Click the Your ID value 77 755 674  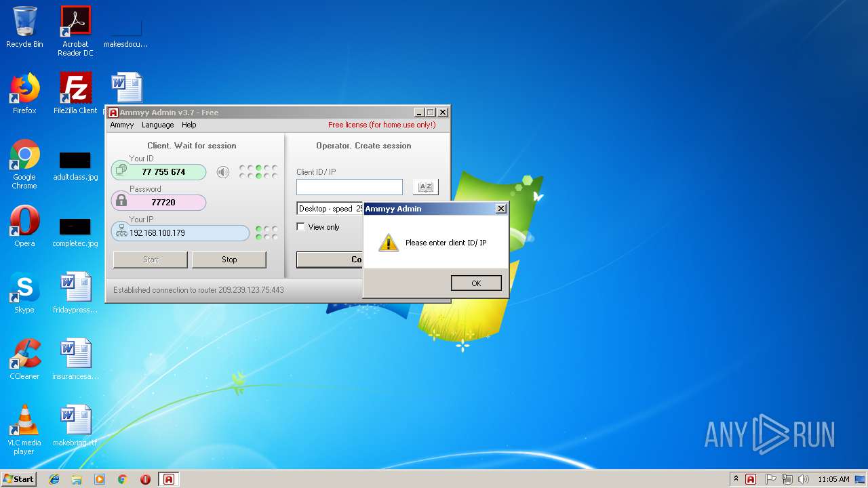tap(163, 172)
